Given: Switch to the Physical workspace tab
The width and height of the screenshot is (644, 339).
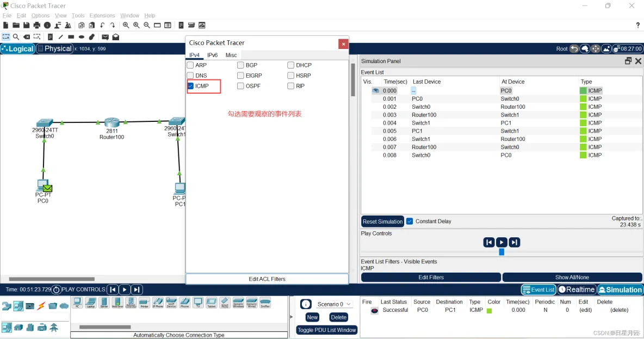Looking at the screenshot, I should coord(54,48).
